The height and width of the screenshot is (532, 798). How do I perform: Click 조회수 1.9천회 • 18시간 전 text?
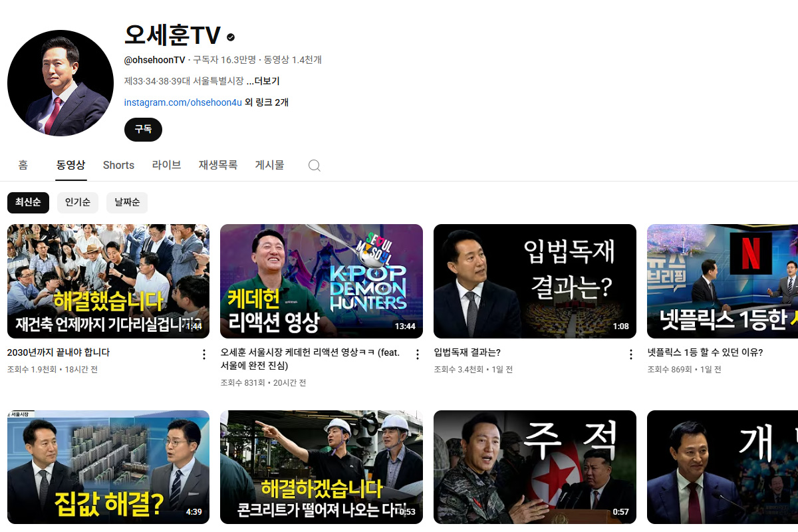click(x=53, y=369)
